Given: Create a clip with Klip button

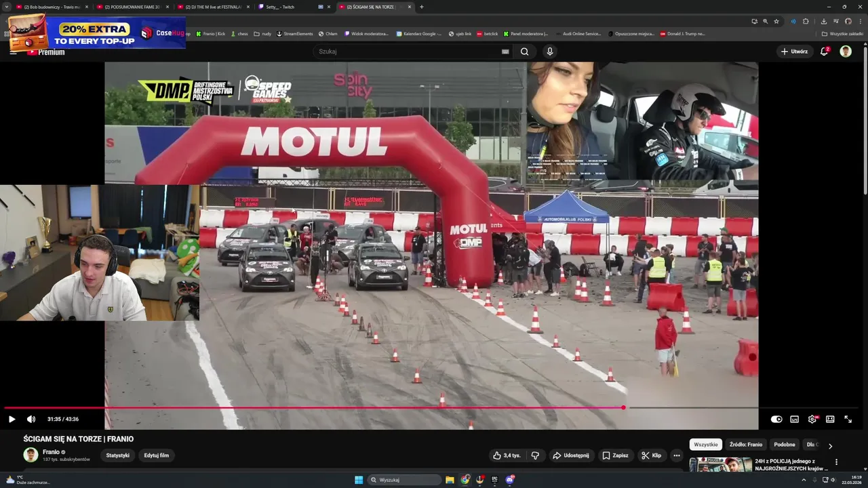Looking at the screenshot, I should coord(651,455).
